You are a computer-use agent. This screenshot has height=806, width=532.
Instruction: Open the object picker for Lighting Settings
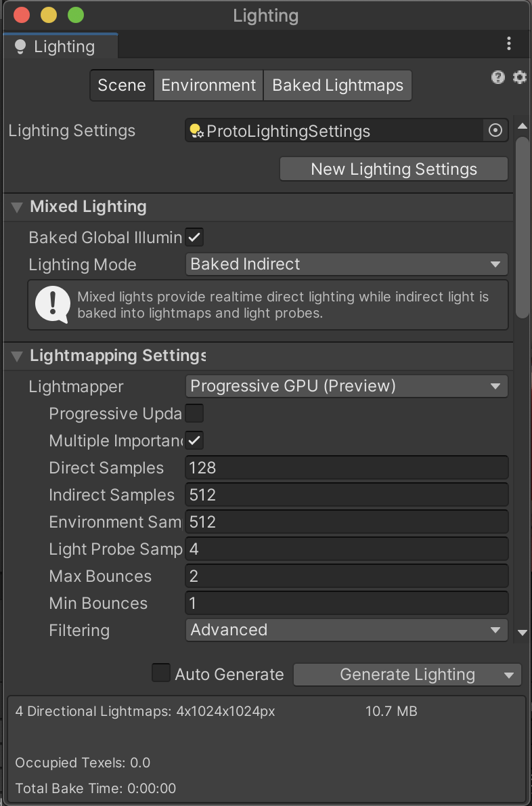[x=495, y=130]
